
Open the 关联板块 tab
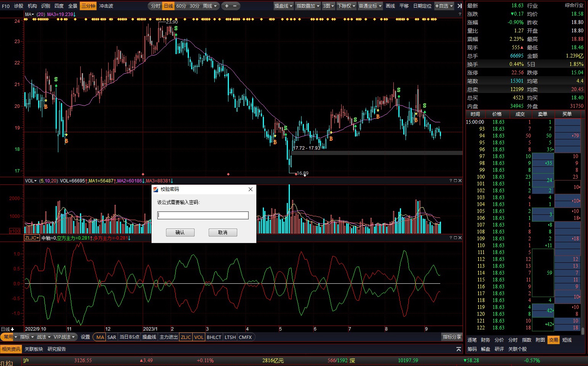34,349
